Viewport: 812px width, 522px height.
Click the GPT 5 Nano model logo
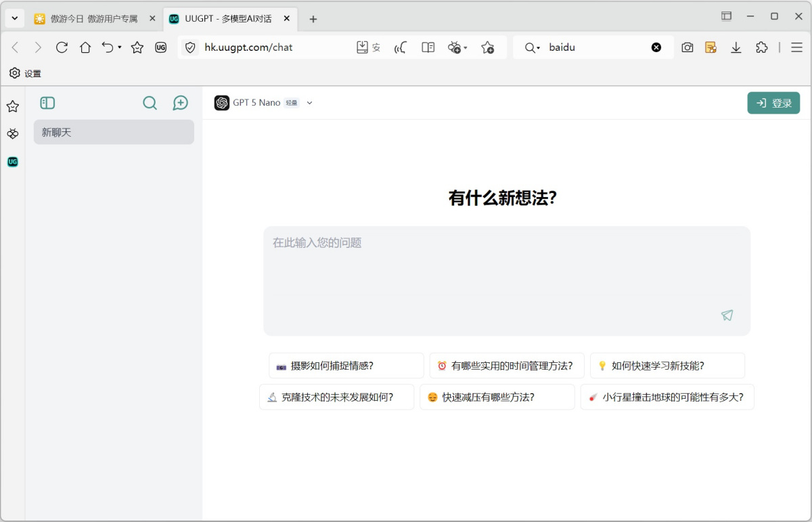click(x=221, y=102)
